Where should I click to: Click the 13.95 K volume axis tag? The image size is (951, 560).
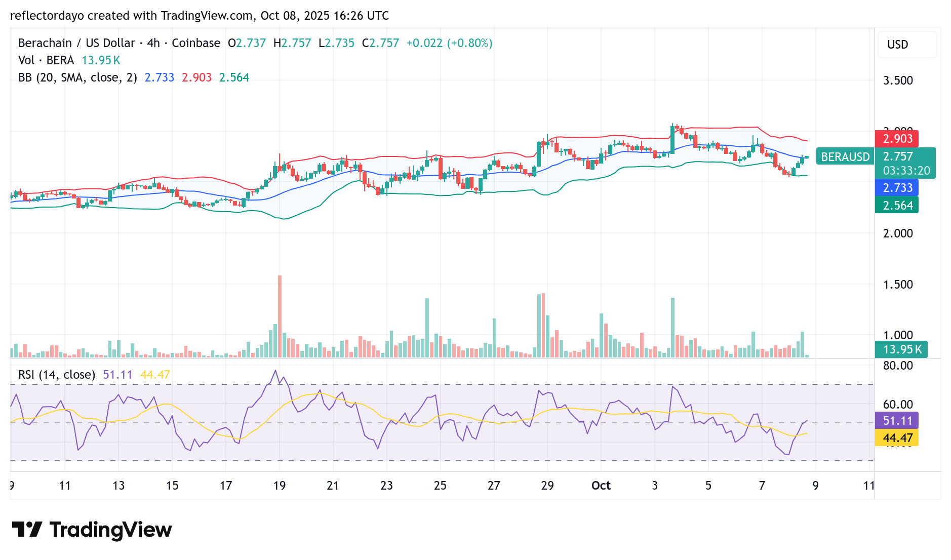[901, 349]
